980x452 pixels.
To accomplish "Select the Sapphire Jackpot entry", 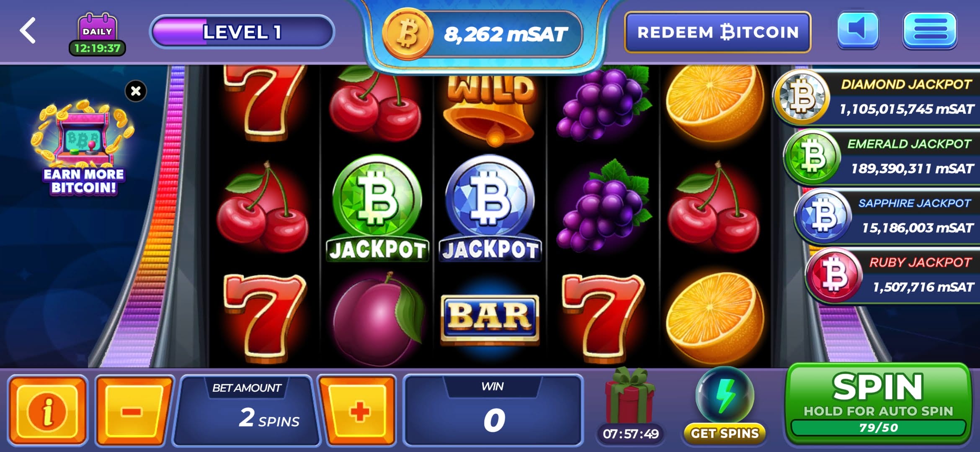I will (x=887, y=216).
